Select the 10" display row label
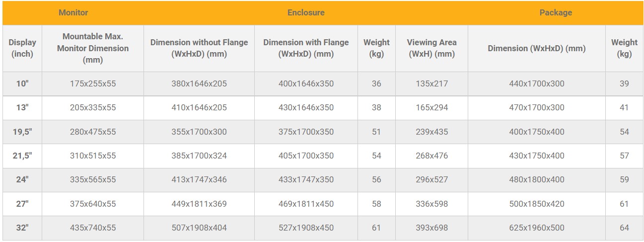Viewport: 644px width, 242px height. pos(22,83)
